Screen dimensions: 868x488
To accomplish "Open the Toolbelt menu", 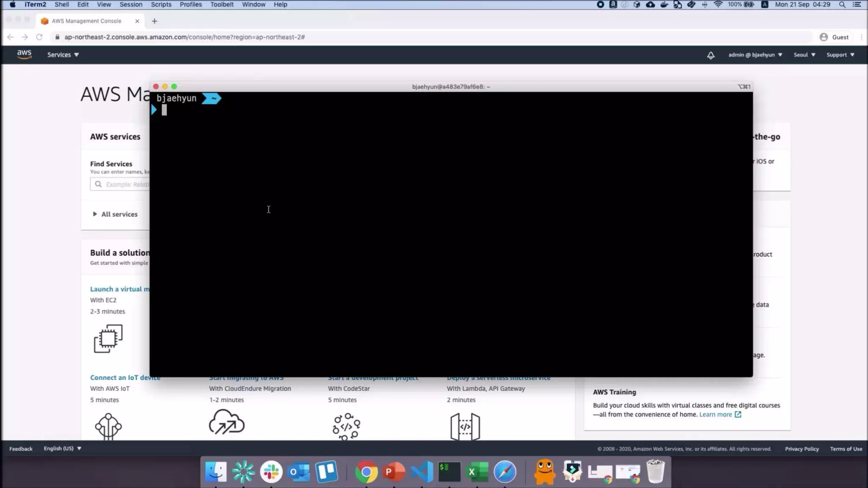I will pos(222,5).
